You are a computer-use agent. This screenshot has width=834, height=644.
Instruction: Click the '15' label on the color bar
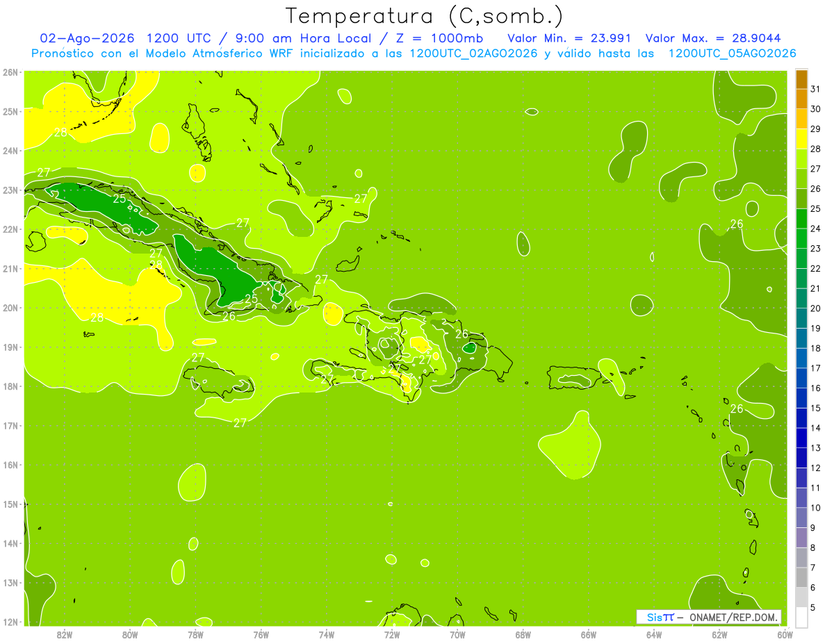coord(815,408)
